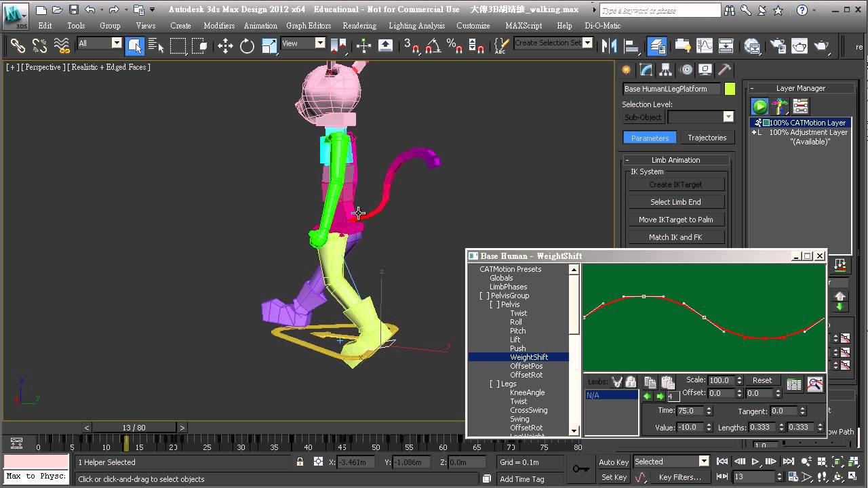Click Create IKTarget button
Viewport: 868px width, 488px height.
coord(675,184)
